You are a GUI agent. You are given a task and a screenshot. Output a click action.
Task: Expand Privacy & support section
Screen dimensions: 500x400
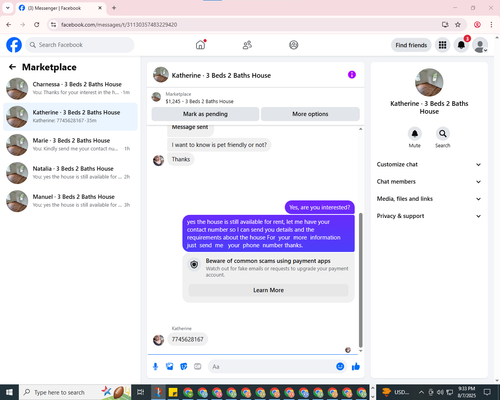[x=429, y=216]
